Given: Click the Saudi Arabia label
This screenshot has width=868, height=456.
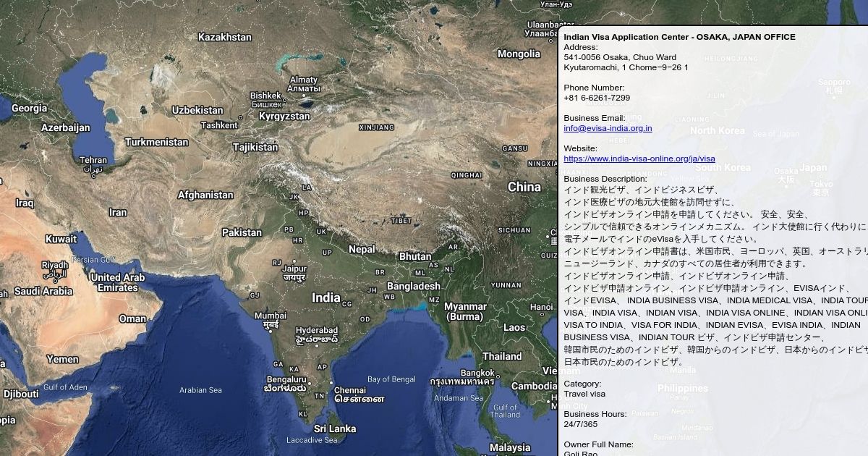Looking at the screenshot, I should click(43, 291).
